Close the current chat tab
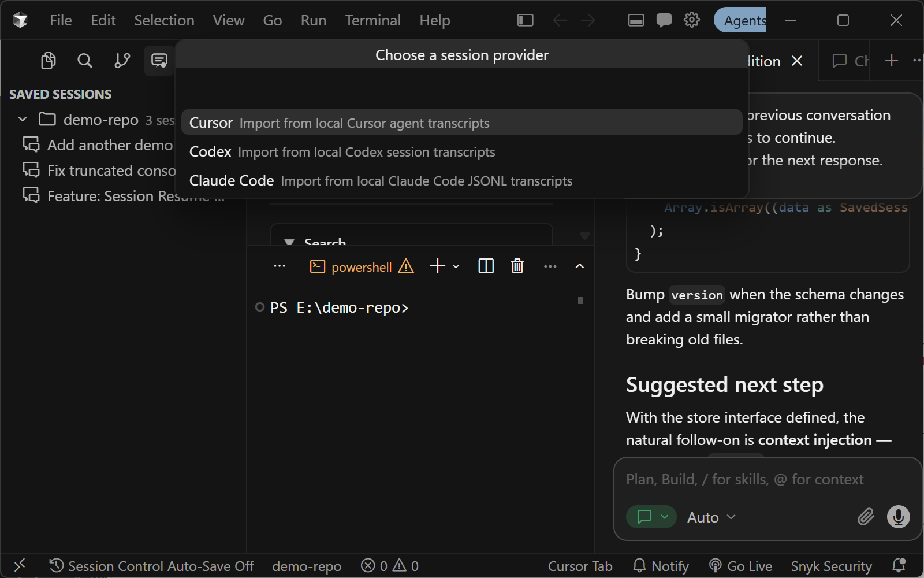 [x=797, y=61]
